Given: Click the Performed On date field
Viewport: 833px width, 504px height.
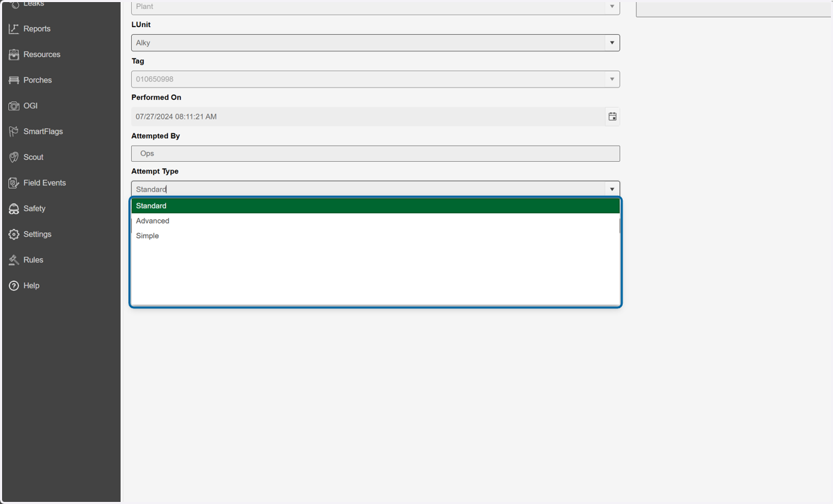Looking at the screenshot, I should (x=368, y=117).
